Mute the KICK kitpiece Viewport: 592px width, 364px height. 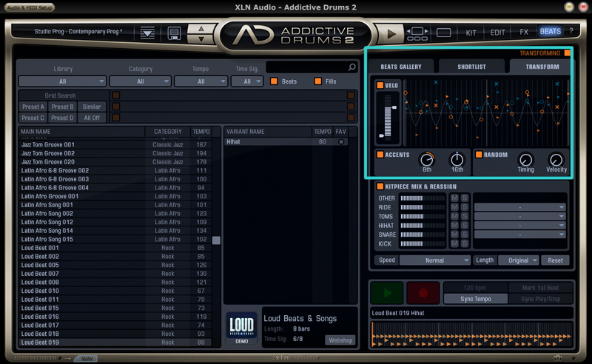454,243
